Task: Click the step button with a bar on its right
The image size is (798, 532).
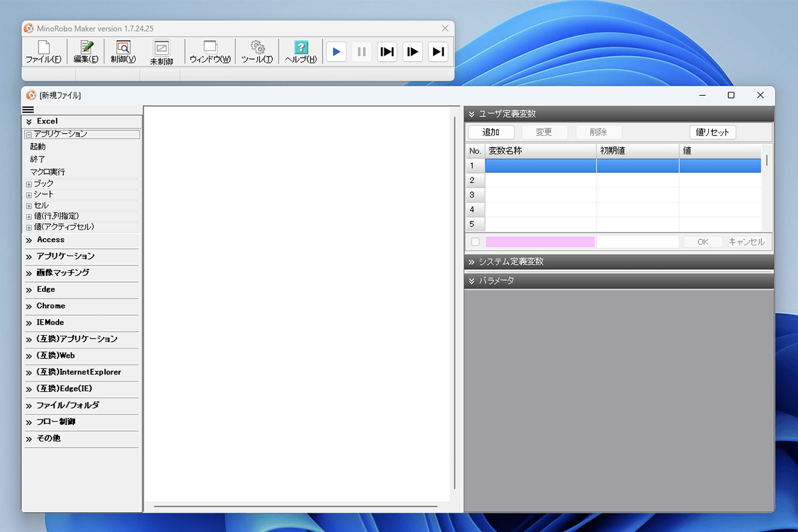Action: [438, 51]
